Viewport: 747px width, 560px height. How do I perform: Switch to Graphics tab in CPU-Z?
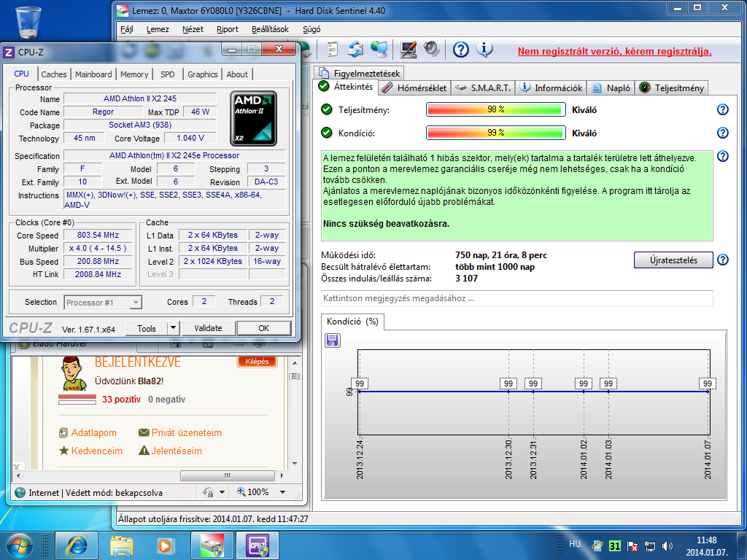coord(203,74)
